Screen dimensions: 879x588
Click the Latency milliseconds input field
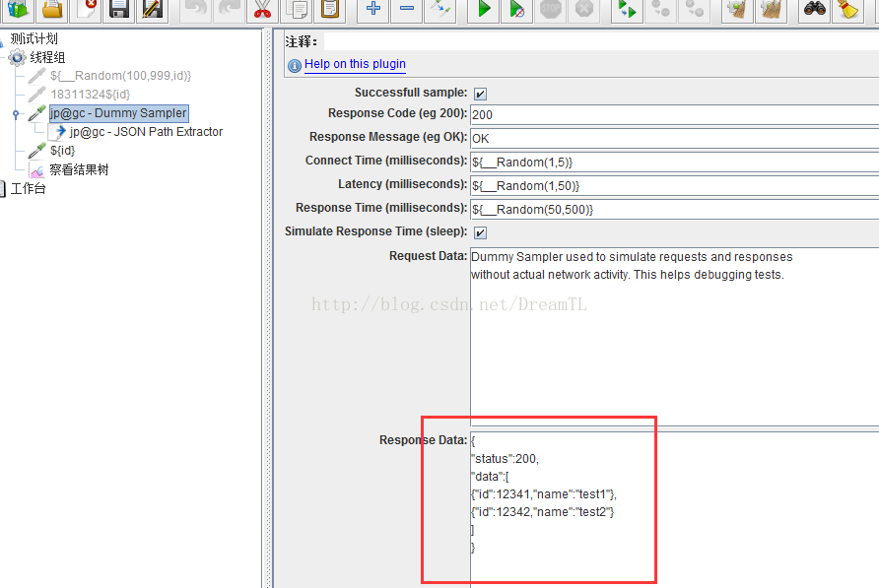[x=674, y=185]
